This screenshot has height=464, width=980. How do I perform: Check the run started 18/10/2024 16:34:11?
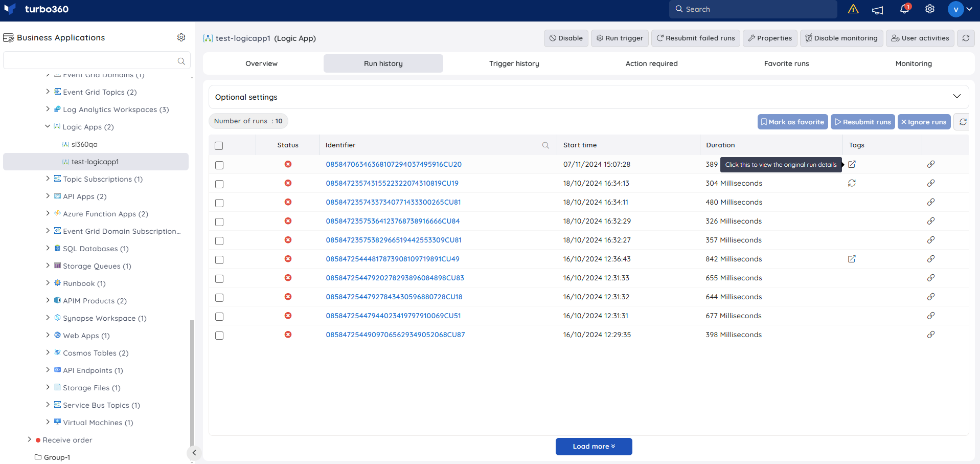point(219,203)
